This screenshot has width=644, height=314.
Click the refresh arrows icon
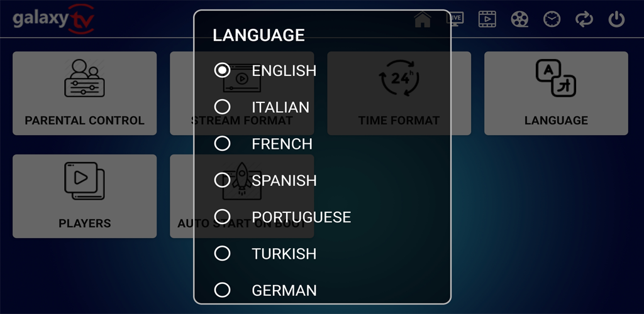coord(584,19)
